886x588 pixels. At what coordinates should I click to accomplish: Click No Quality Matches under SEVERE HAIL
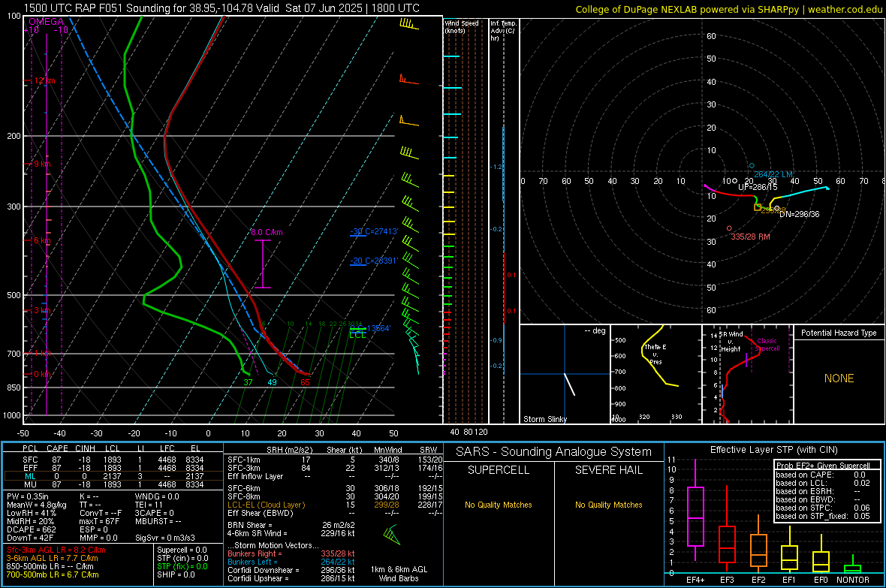[608, 505]
